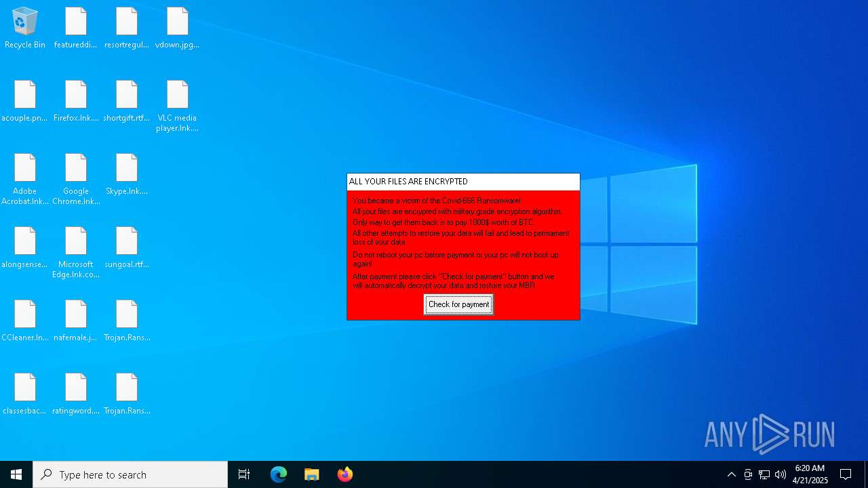Select the nafemale.j... file icon
The width and height of the screenshot is (868, 488).
point(76,321)
